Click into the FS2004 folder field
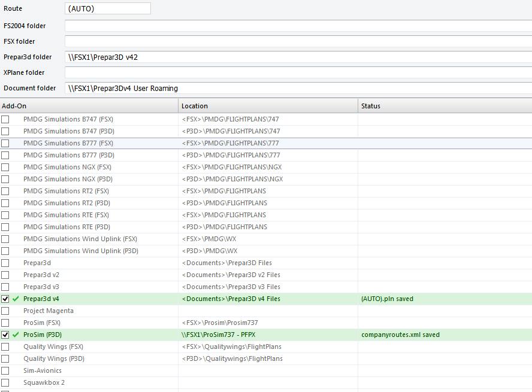The width and height of the screenshot is (532, 392). (298, 26)
